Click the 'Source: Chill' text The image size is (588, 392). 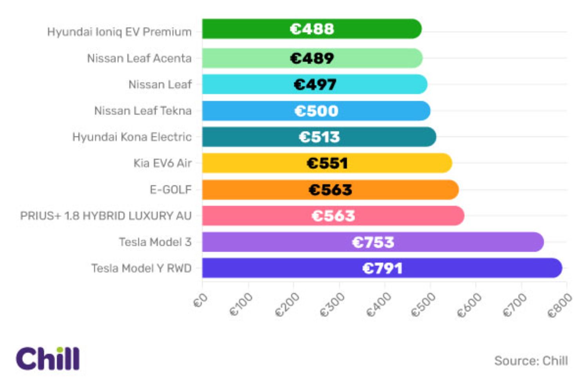click(531, 361)
